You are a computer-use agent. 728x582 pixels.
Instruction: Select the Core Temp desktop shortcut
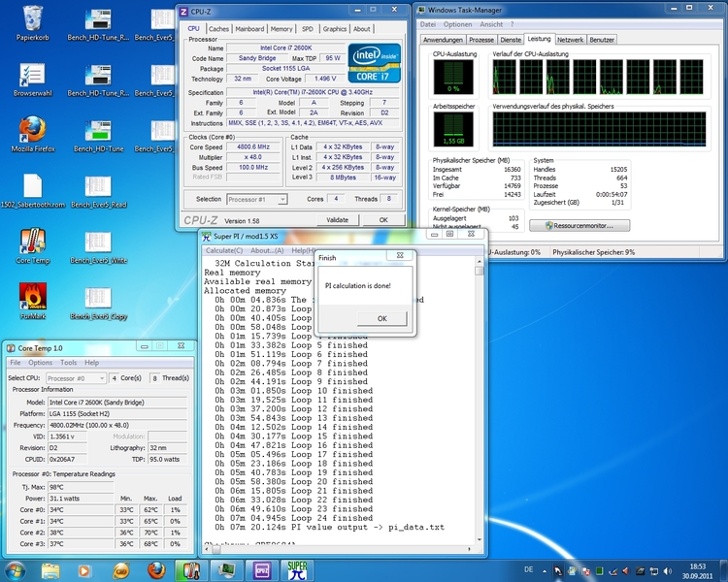(x=32, y=246)
